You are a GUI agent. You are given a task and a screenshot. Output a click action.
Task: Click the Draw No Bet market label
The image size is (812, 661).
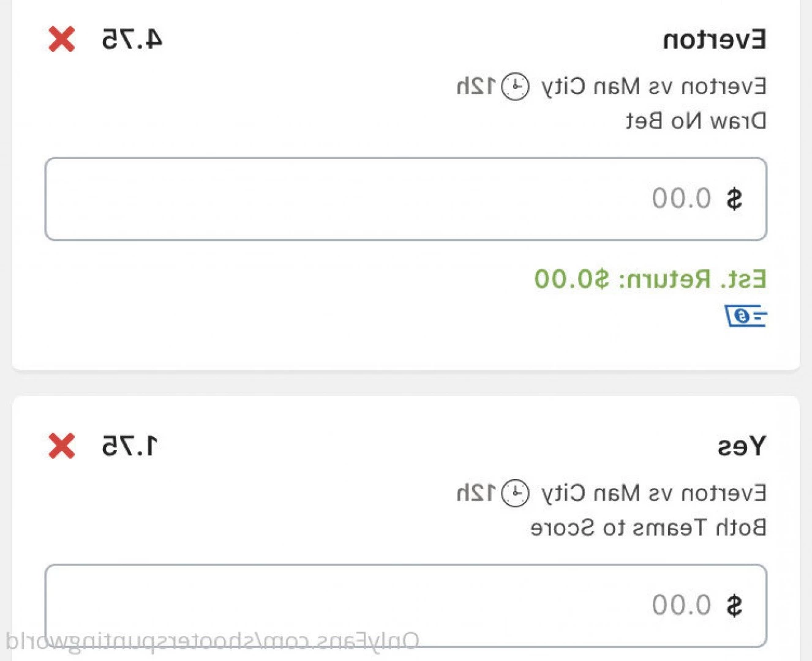(696, 121)
